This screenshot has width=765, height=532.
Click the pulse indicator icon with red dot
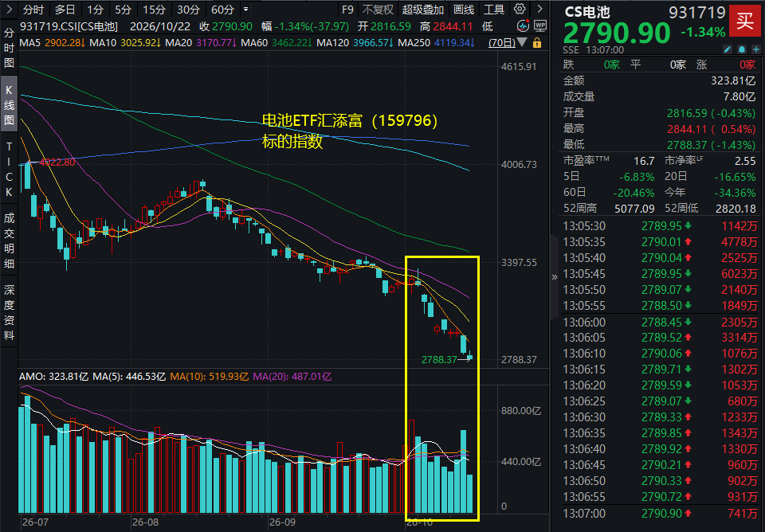(523, 25)
